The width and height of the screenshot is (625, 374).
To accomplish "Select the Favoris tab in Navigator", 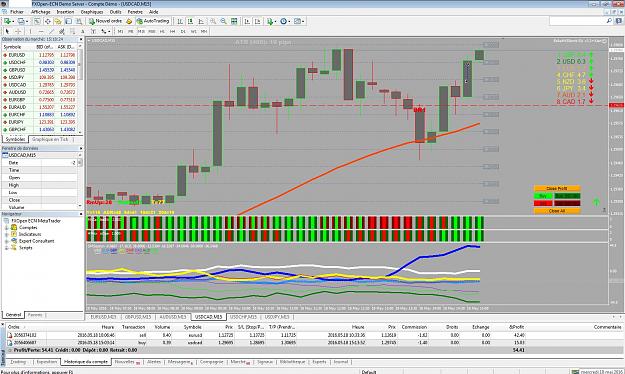I will coord(35,315).
